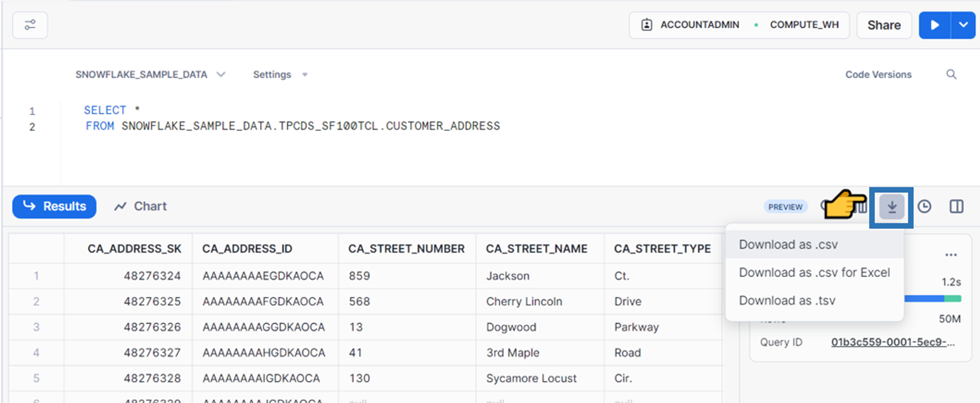Image resolution: width=980 pixels, height=403 pixels.
Task: Expand the run options dropdown arrow
Action: (x=963, y=25)
